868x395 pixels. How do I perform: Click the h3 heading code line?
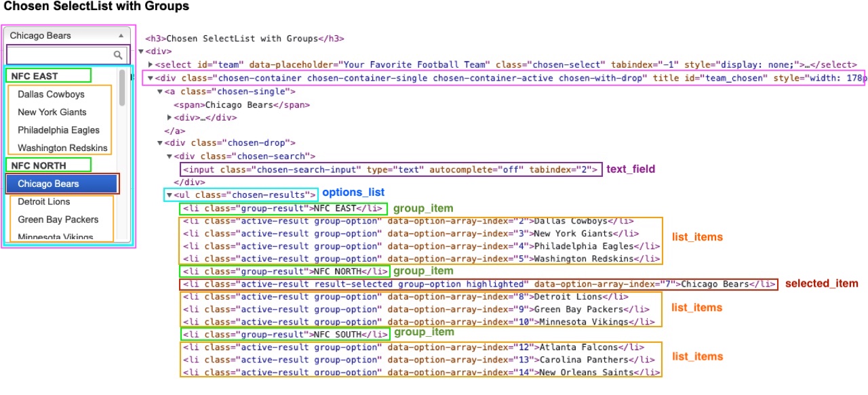pyautogui.click(x=245, y=39)
